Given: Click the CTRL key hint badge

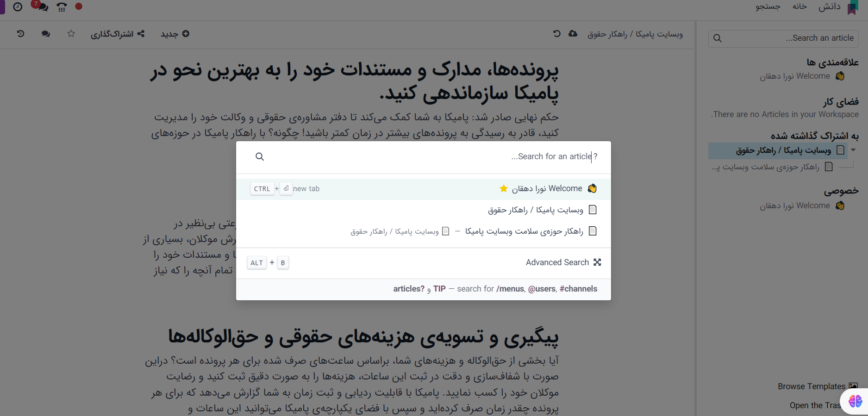Looking at the screenshot, I should point(262,189).
